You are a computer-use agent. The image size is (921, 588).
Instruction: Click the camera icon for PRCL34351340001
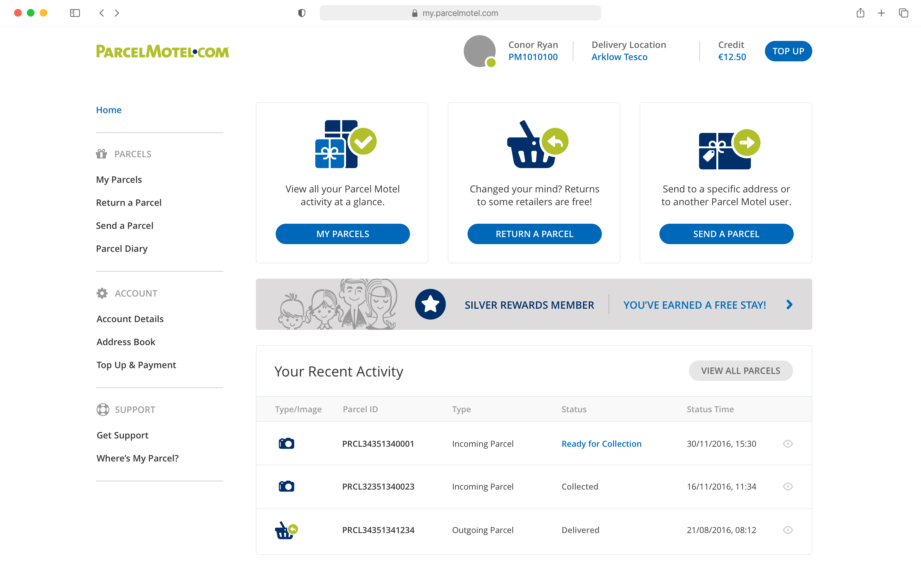click(287, 444)
